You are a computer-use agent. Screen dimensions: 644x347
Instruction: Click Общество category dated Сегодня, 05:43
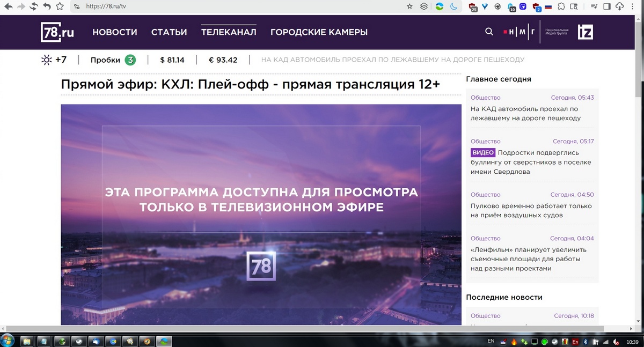pyautogui.click(x=485, y=98)
